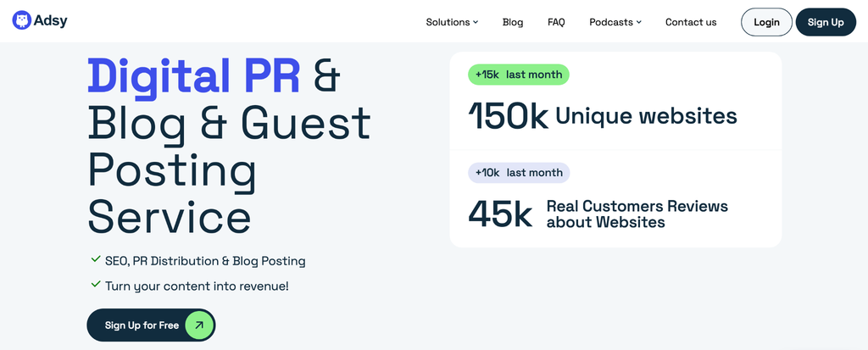Screen dimensions: 868x350
Task: Click the green arrow circle icon
Action: [198, 325]
